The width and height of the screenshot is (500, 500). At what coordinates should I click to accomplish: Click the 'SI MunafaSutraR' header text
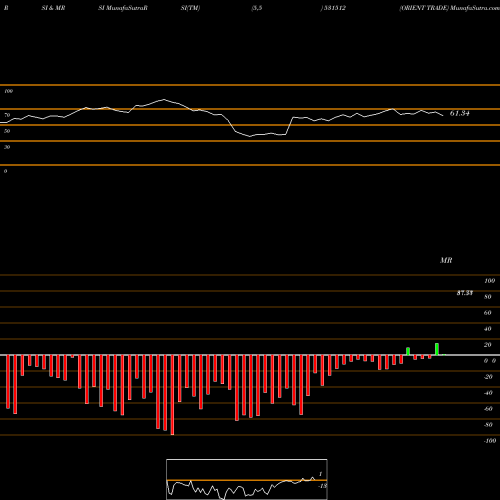(x=123, y=8)
